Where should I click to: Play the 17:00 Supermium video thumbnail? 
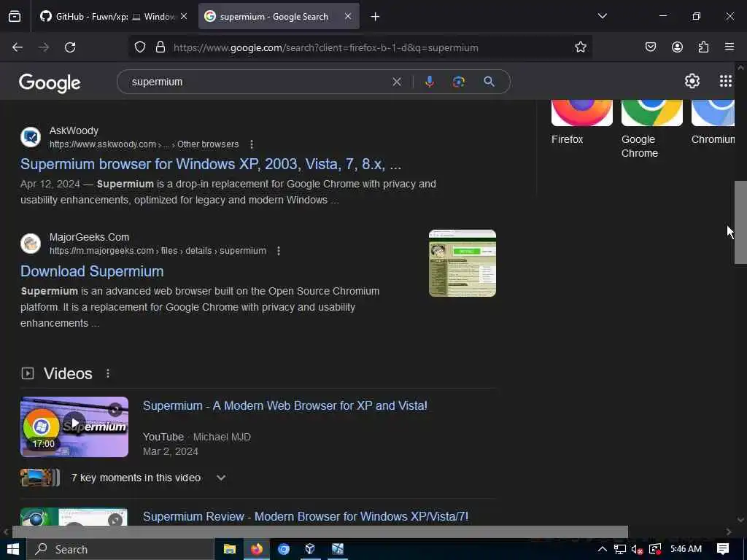pyautogui.click(x=74, y=427)
